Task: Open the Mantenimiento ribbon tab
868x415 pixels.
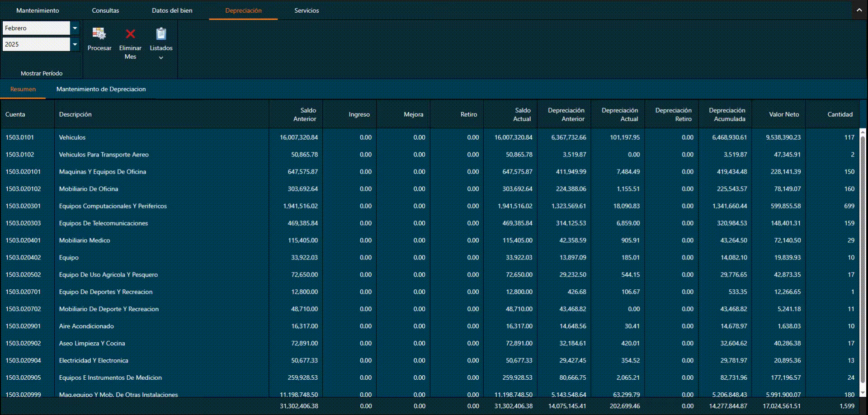Action: [x=38, y=10]
